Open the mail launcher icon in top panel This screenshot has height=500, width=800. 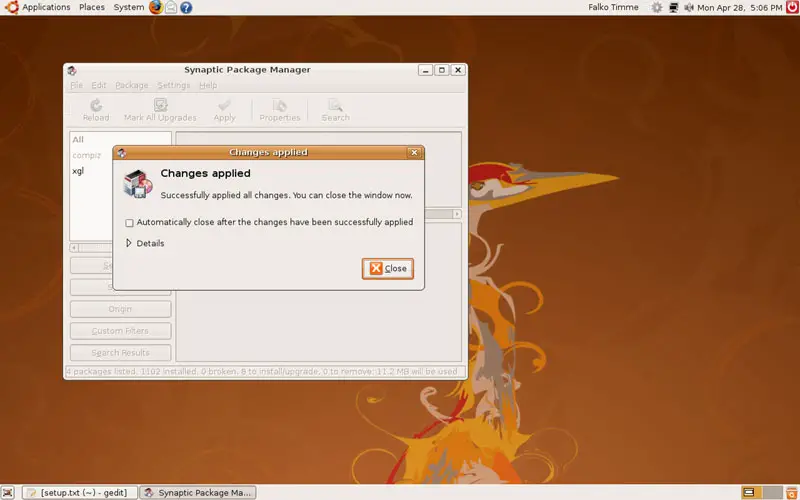171,7
